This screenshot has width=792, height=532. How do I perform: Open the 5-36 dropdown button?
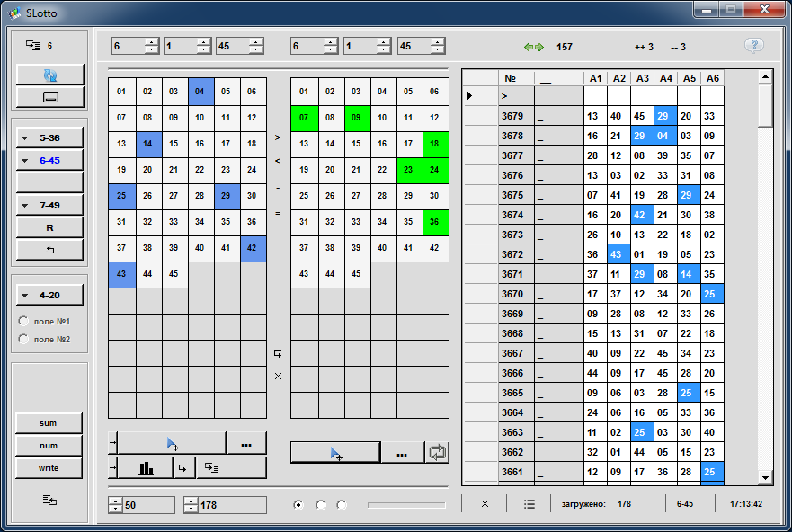50,138
